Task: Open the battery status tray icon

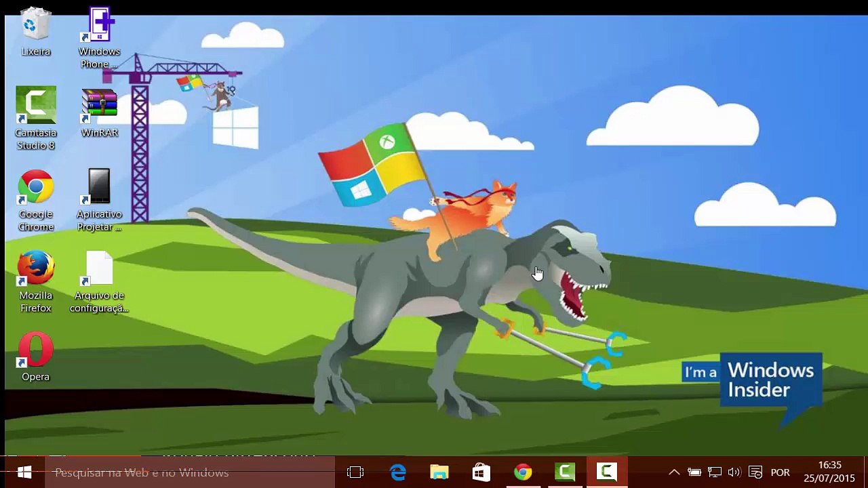Action: pyautogui.click(x=694, y=472)
